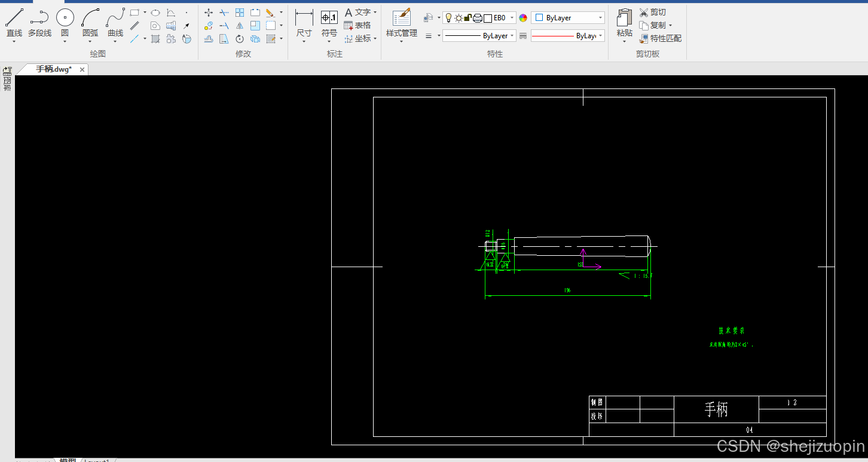Screen dimensions: 868x462
Task: Select the 直线 line drawing tool
Action: point(14,23)
